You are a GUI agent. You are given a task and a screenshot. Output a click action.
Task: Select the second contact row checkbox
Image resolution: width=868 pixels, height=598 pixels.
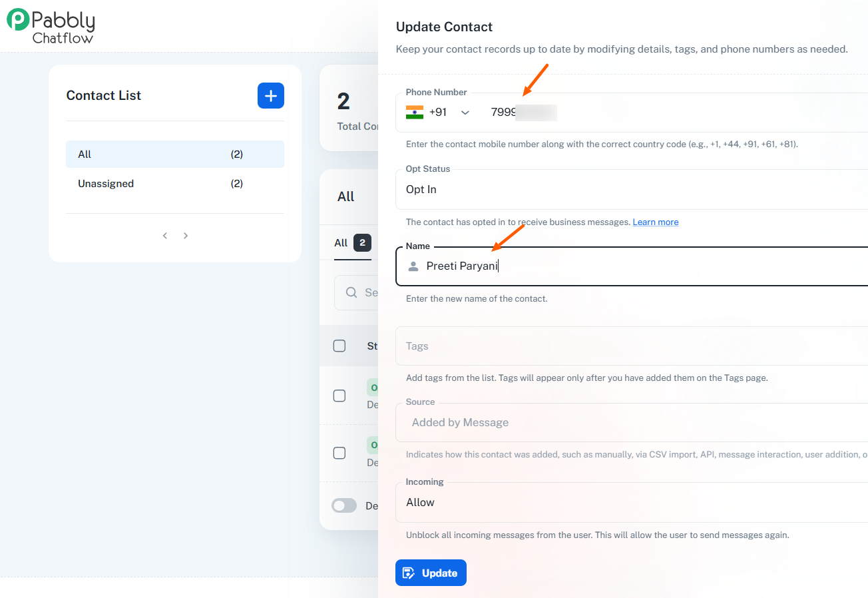[339, 453]
